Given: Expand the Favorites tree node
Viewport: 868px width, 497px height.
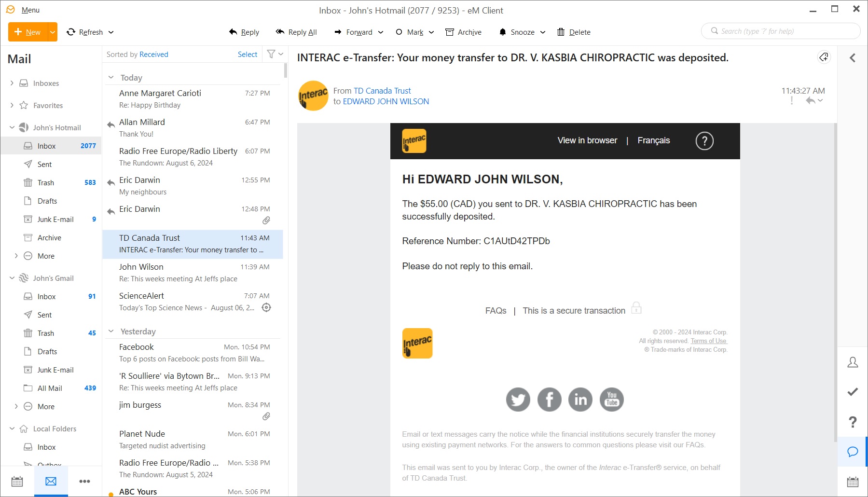Looking at the screenshot, I should pyautogui.click(x=12, y=105).
